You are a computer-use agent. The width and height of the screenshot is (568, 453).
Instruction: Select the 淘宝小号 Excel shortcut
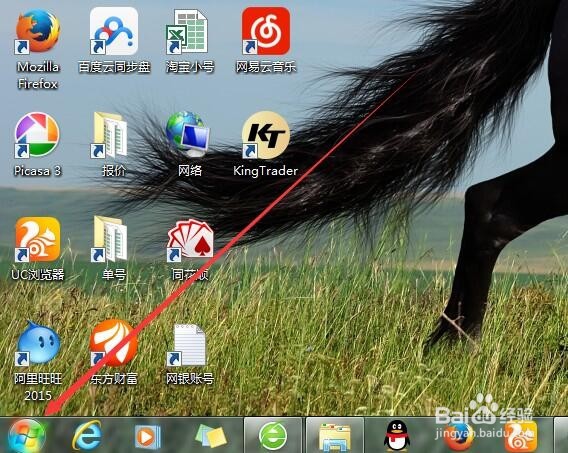[x=187, y=32]
